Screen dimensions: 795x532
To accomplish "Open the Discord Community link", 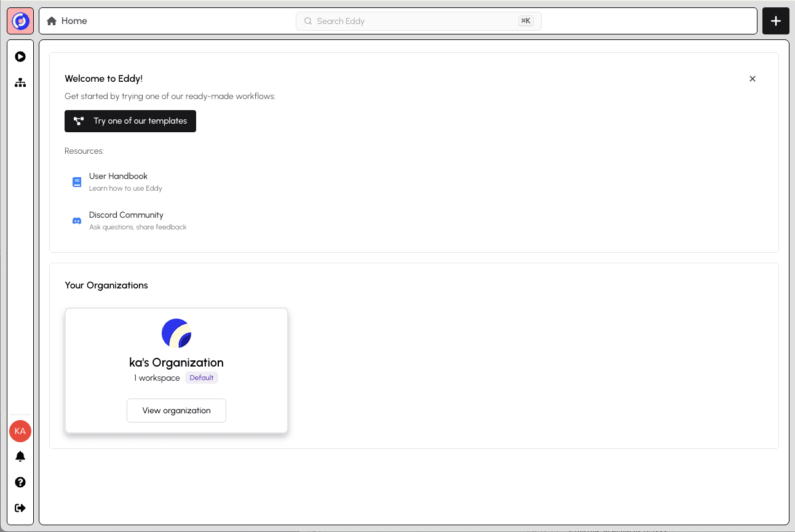I will click(126, 215).
